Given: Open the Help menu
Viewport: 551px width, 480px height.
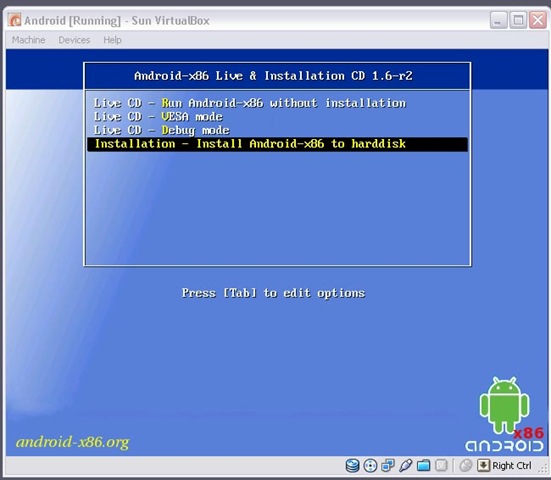Looking at the screenshot, I should point(112,40).
